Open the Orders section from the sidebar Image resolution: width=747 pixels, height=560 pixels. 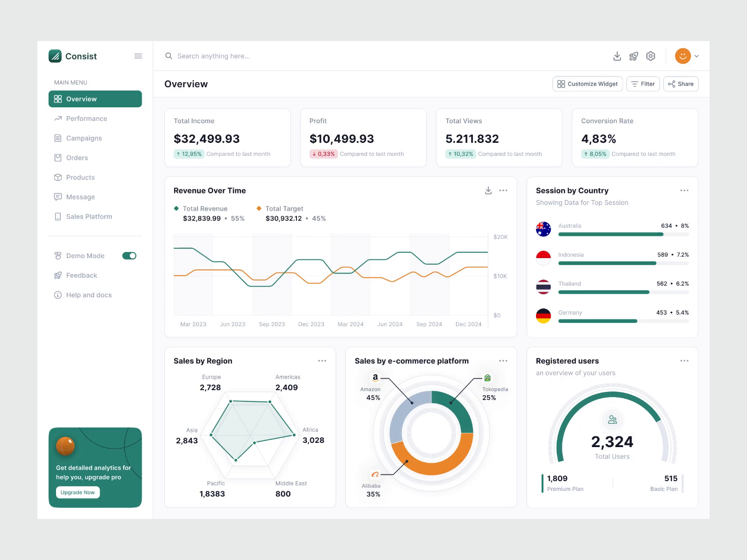tap(77, 158)
